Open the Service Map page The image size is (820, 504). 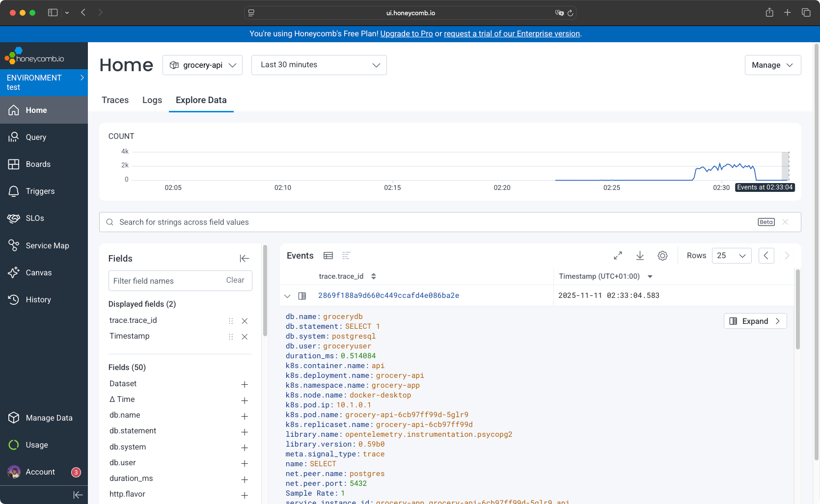pyautogui.click(x=47, y=245)
